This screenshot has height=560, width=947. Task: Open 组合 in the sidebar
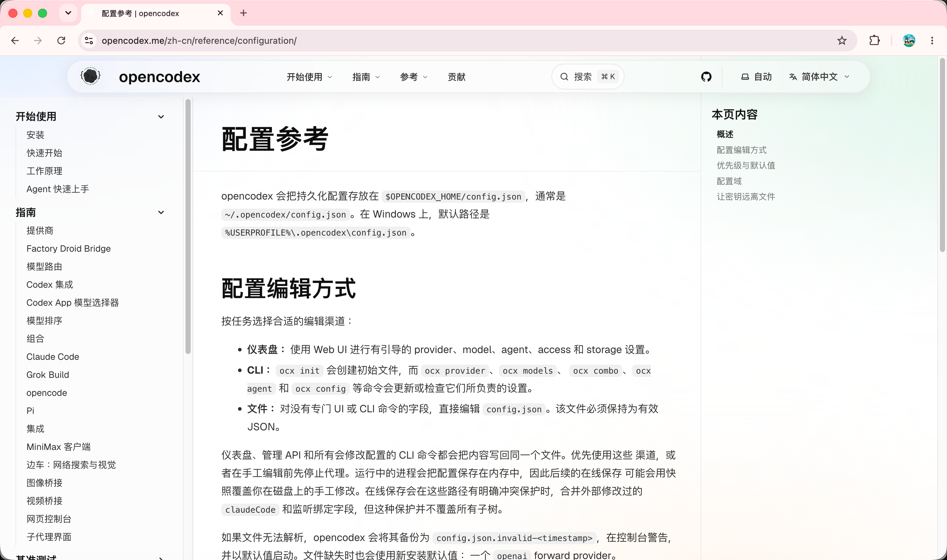click(35, 339)
